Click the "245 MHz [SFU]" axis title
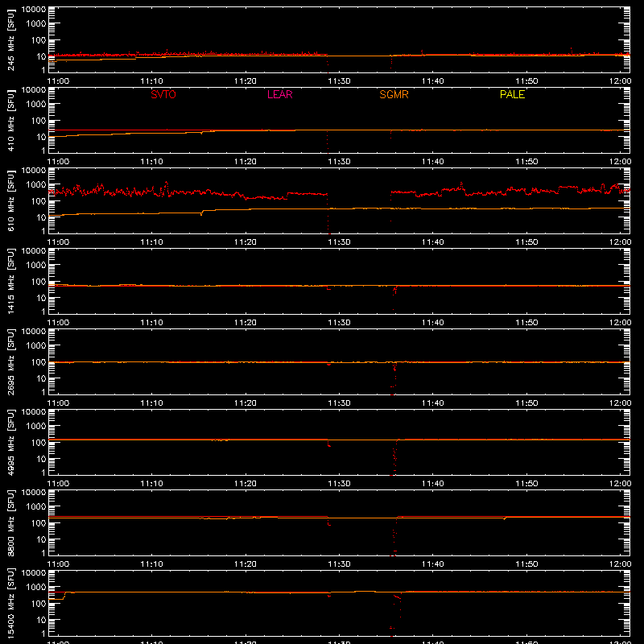The width and height of the screenshot is (644, 644). click(x=10, y=39)
